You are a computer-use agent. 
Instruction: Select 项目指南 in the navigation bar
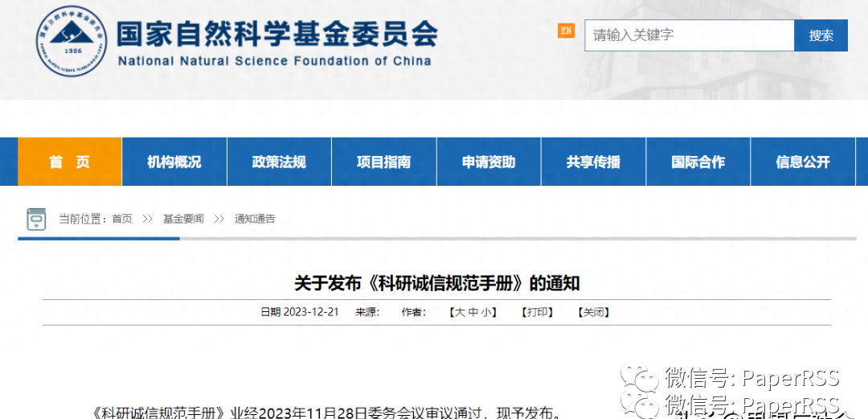[383, 162]
